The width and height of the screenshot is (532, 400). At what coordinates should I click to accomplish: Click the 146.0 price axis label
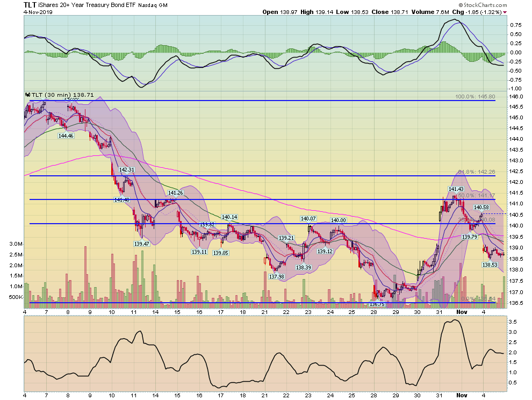click(x=516, y=97)
